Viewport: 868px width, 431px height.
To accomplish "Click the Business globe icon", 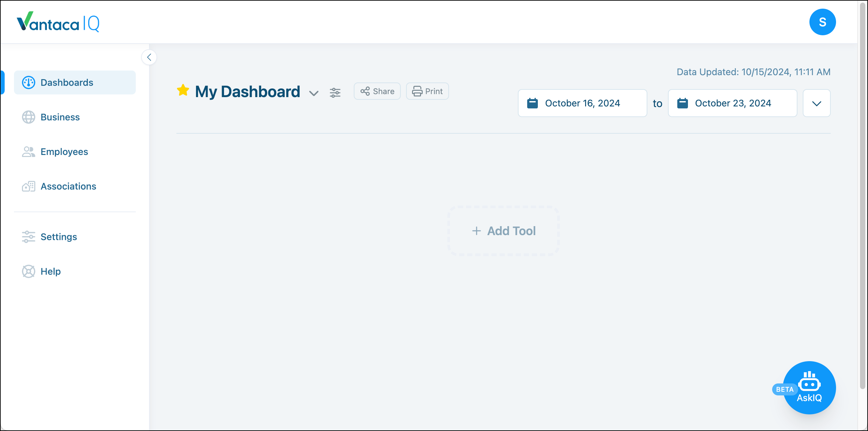I will (x=28, y=117).
